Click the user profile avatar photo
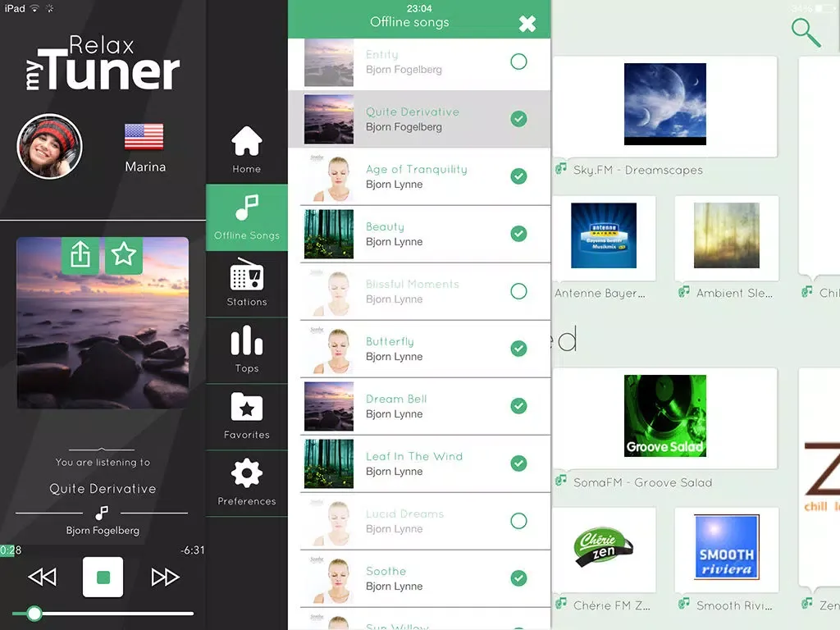The image size is (840, 630). pos(49,146)
